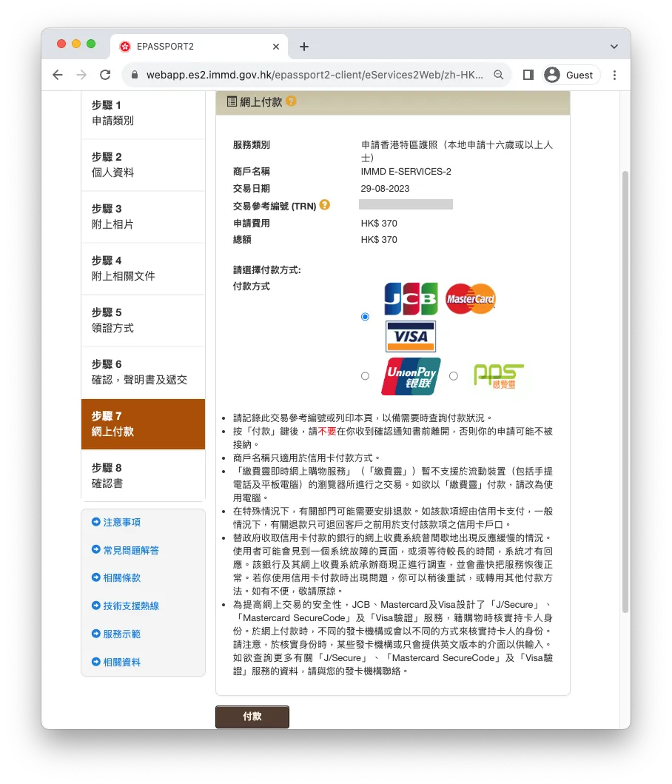
Task: Click the 服務類別 label
Action: tap(252, 144)
